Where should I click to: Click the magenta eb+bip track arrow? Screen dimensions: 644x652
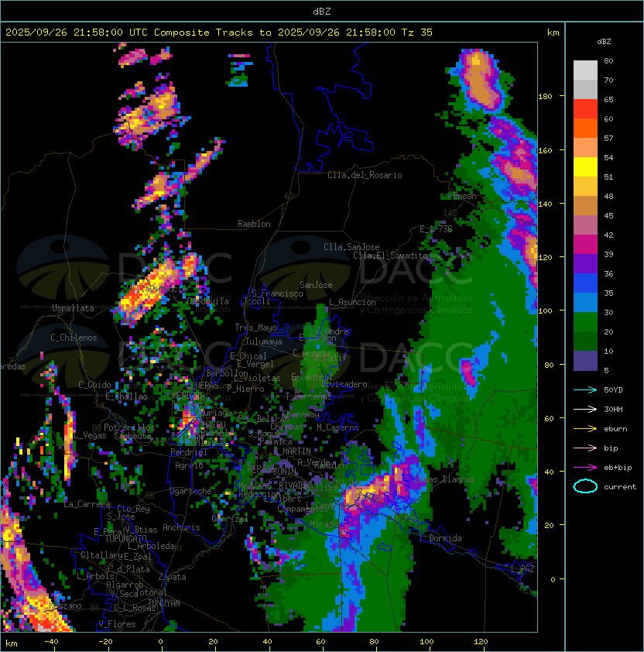pyautogui.click(x=585, y=468)
